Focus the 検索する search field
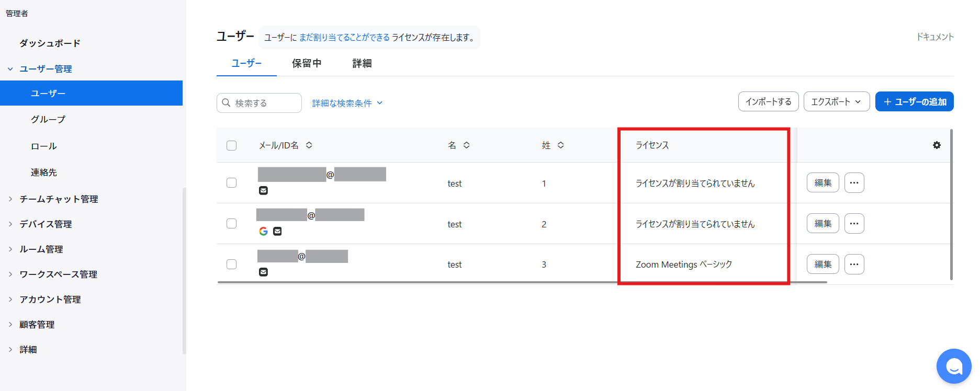The height and width of the screenshot is (391, 980). pyautogui.click(x=259, y=103)
